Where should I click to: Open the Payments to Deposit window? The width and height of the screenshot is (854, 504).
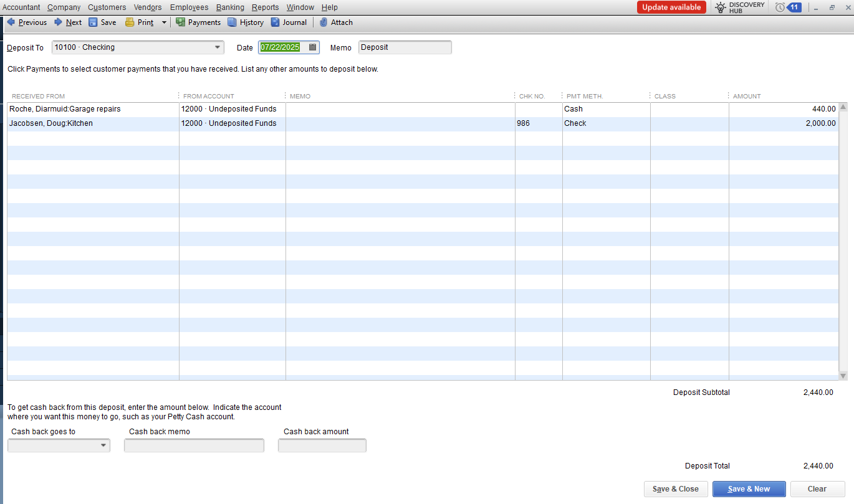pos(198,22)
